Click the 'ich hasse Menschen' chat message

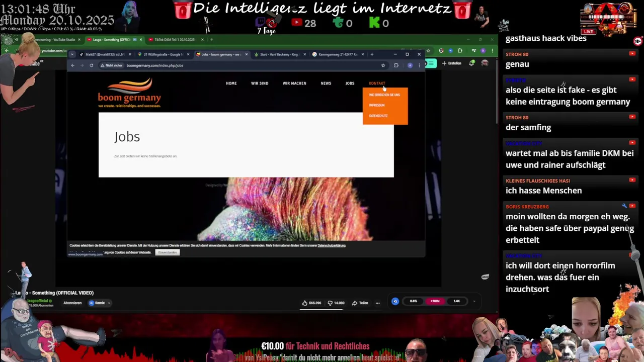point(543,191)
